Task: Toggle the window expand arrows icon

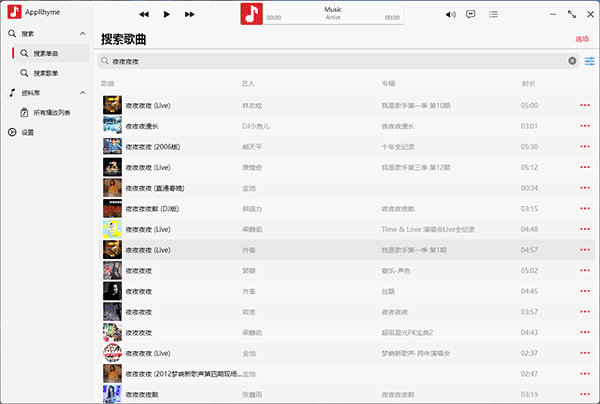Action: click(x=572, y=15)
